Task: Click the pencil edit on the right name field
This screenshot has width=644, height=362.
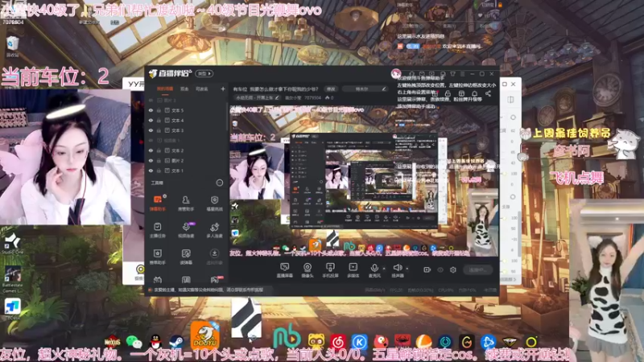Action: 384,88
